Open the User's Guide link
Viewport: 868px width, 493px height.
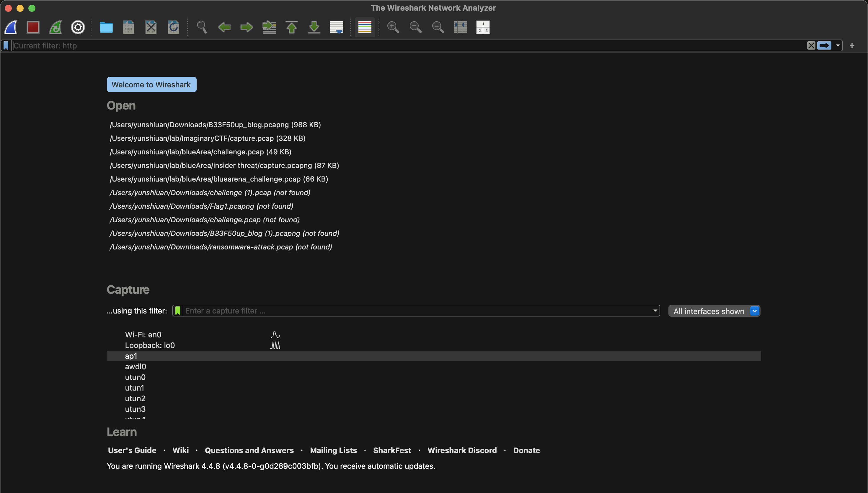pyautogui.click(x=132, y=450)
